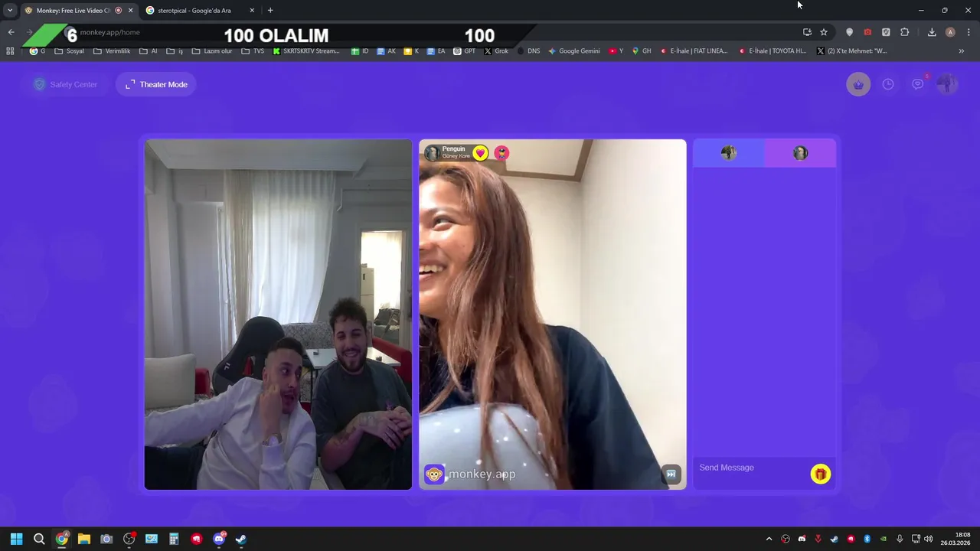Open File Explorer from taskbar
The height and width of the screenshot is (551, 980).
point(84,539)
